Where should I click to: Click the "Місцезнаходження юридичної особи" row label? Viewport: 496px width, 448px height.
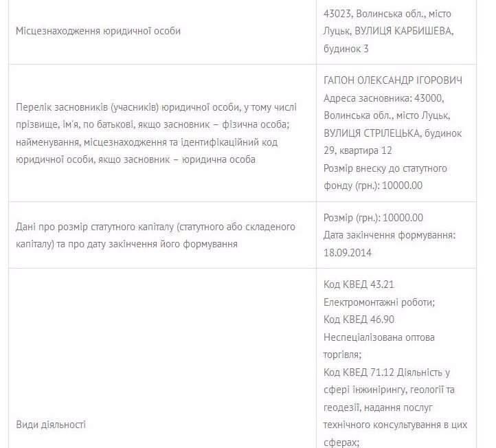point(98,31)
